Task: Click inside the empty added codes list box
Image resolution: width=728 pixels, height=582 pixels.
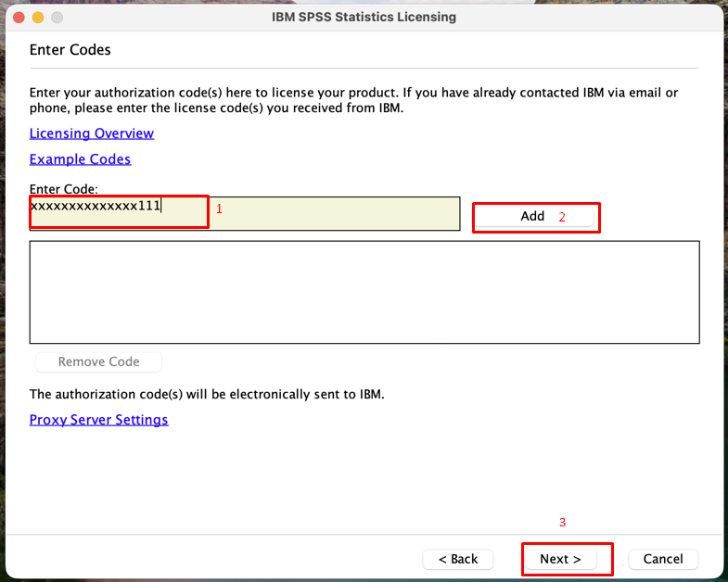Action: [364, 292]
